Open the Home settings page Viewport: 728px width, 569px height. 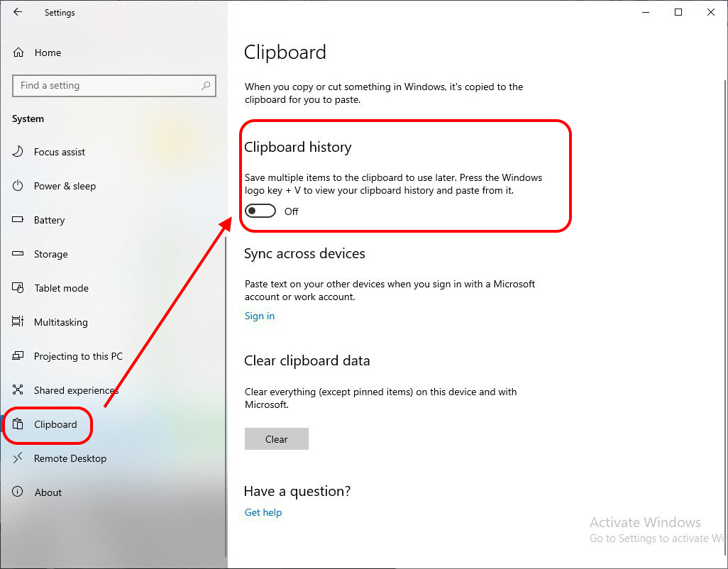tap(48, 53)
